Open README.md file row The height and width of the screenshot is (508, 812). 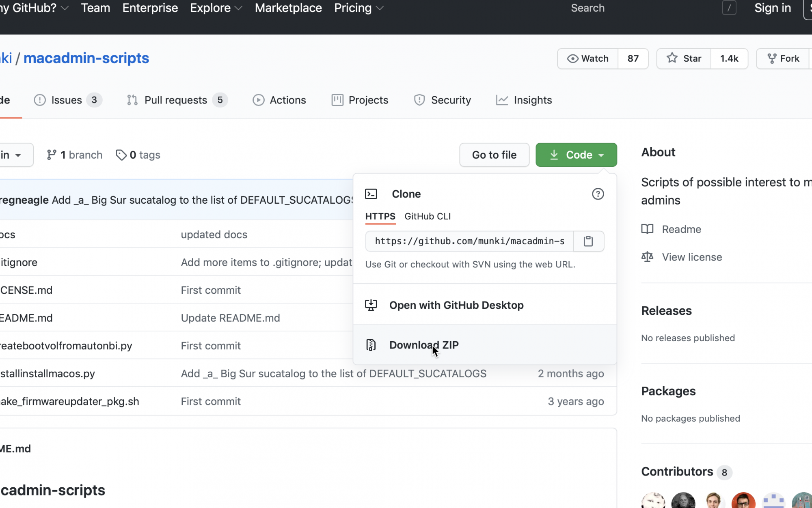tap(26, 318)
